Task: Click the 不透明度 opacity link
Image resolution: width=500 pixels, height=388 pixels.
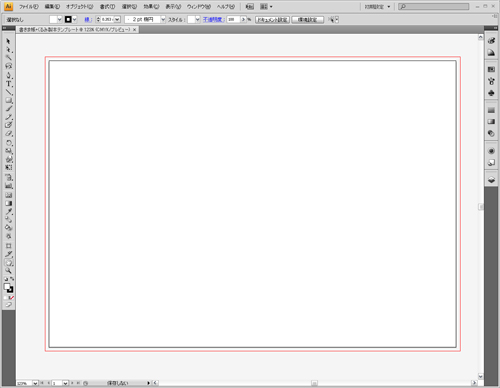Action: click(x=213, y=20)
